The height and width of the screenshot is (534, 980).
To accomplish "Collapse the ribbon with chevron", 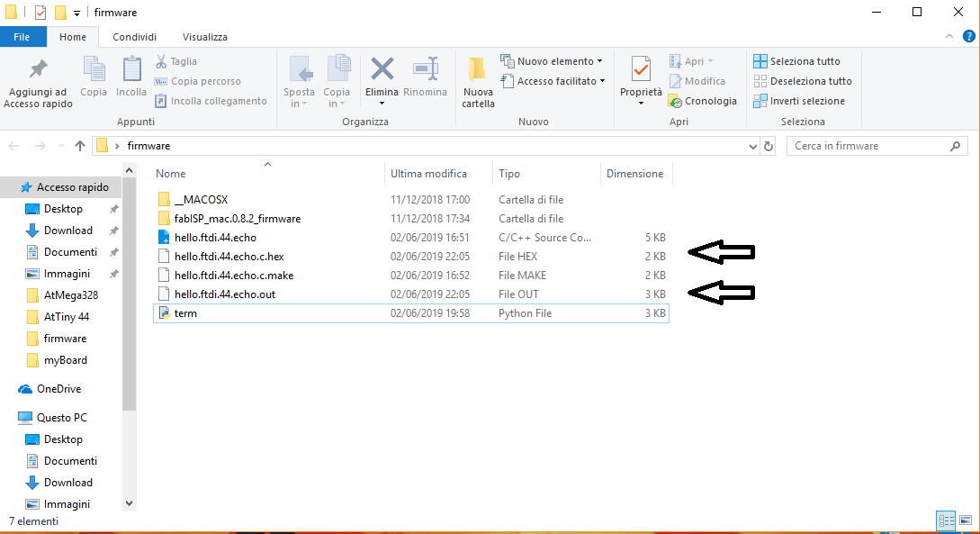I will (949, 36).
